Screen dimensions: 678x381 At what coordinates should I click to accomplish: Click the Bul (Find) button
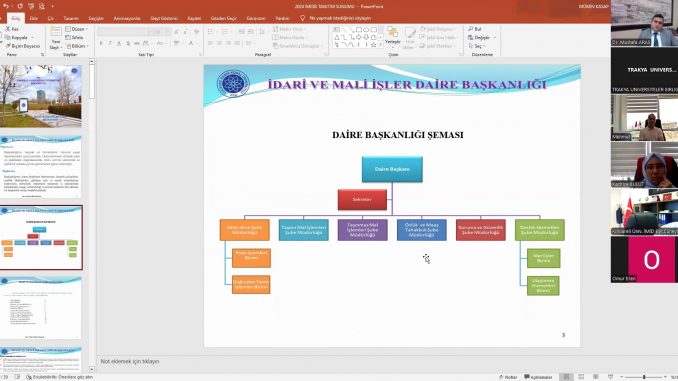click(474, 29)
